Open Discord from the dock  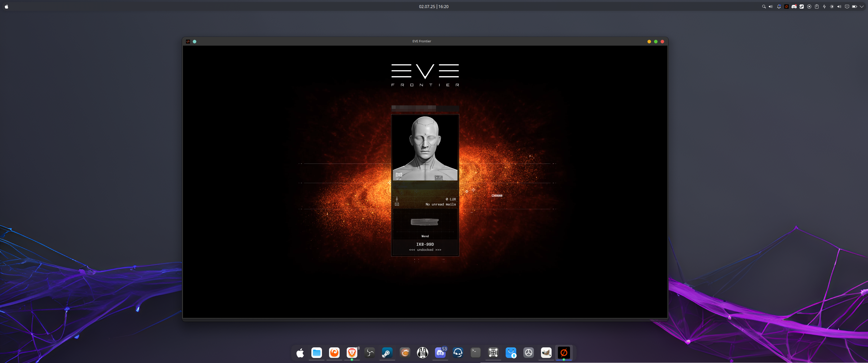[x=440, y=353]
